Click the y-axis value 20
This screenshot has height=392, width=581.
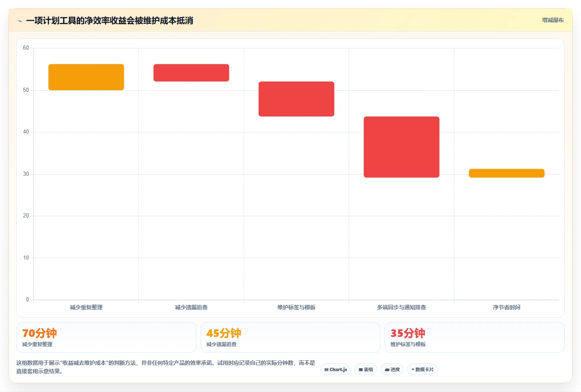pyautogui.click(x=26, y=216)
